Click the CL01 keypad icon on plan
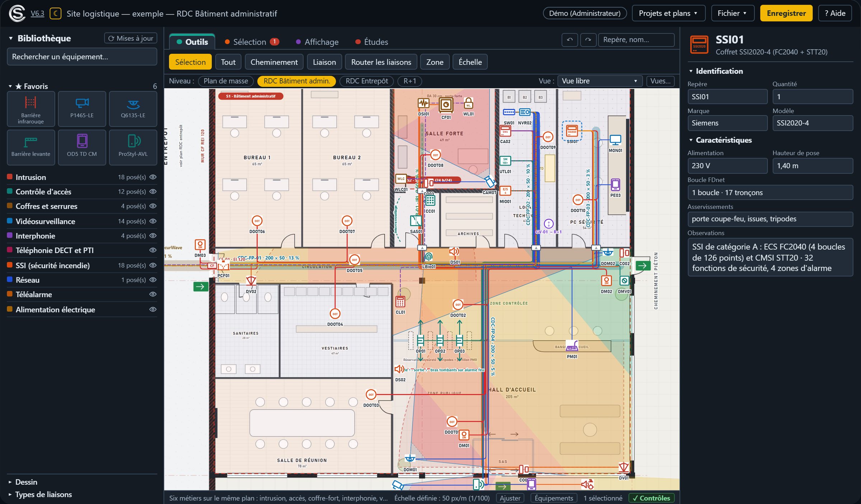This screenshot has width=861, height=504. (x=400, y=302)
